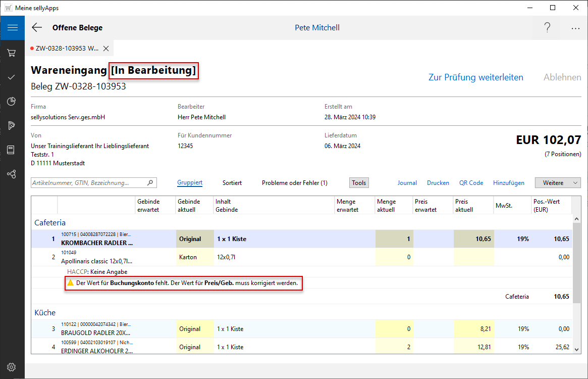The height and width of the screenshot is (379, 588).
Task: Open settings gear in sidebar
Action: [12, 367]
